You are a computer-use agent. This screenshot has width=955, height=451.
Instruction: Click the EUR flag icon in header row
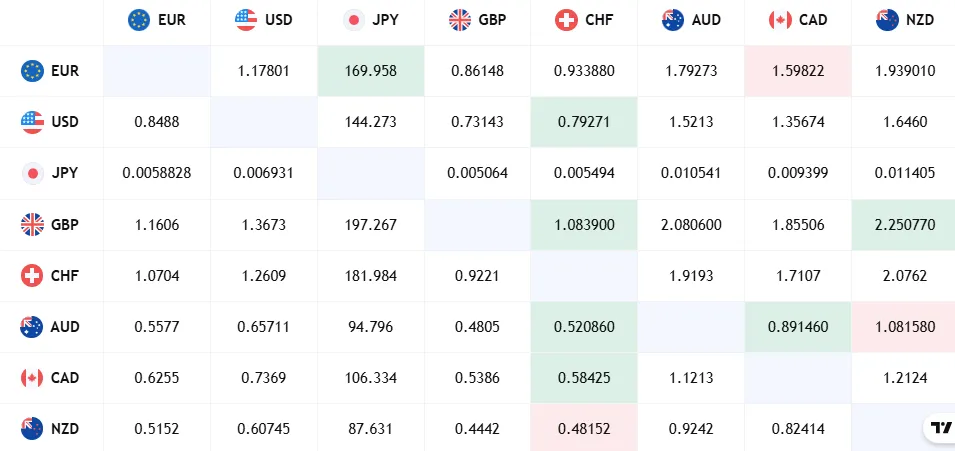[x=139, y=19]
